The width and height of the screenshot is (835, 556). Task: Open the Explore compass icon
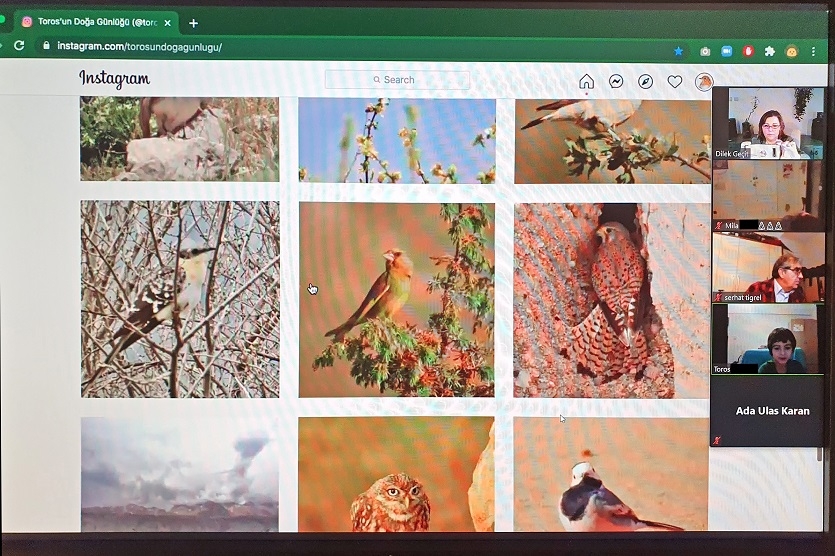[645, 82]
